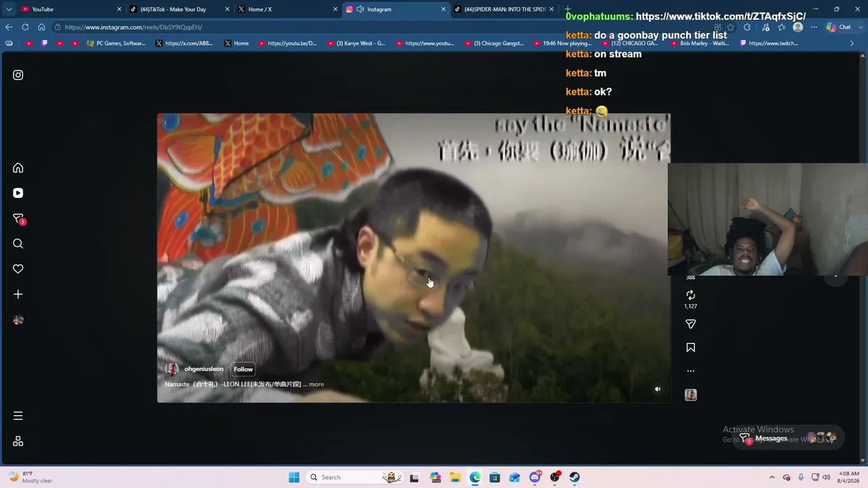
Task: Open the More hamburger menu in sidebar
Action: coord(18,415)
